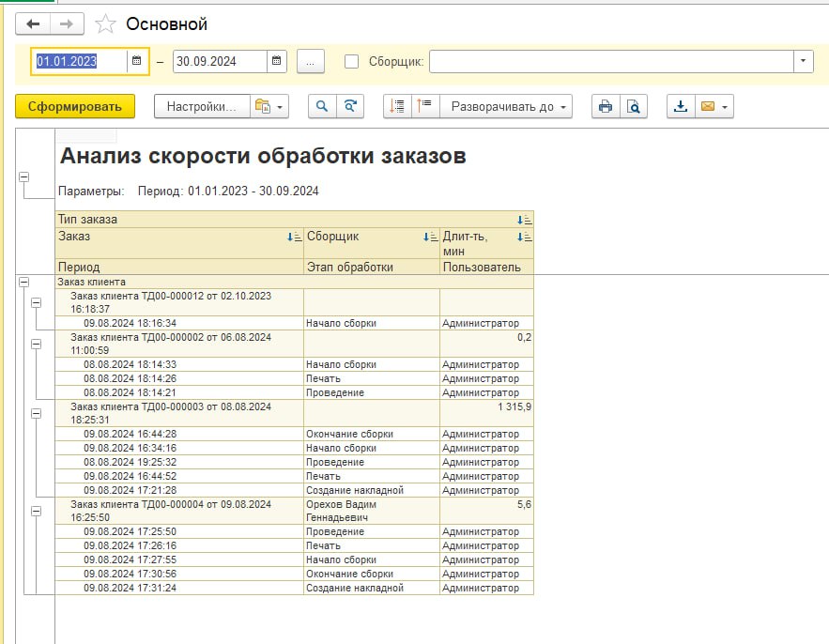Viewport: 829px width, 644px height.
Task: Open report variant selection dropdown
Action: (x=269, y=106)
